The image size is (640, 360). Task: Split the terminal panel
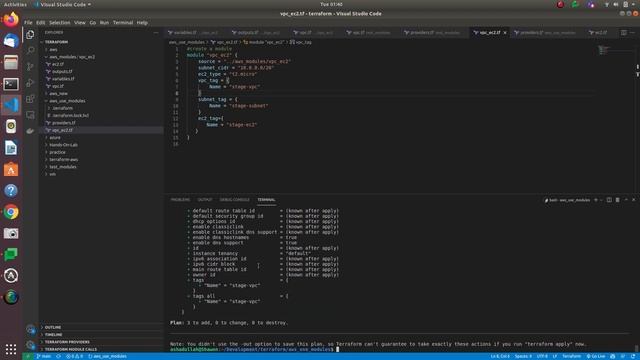[609, 200]
